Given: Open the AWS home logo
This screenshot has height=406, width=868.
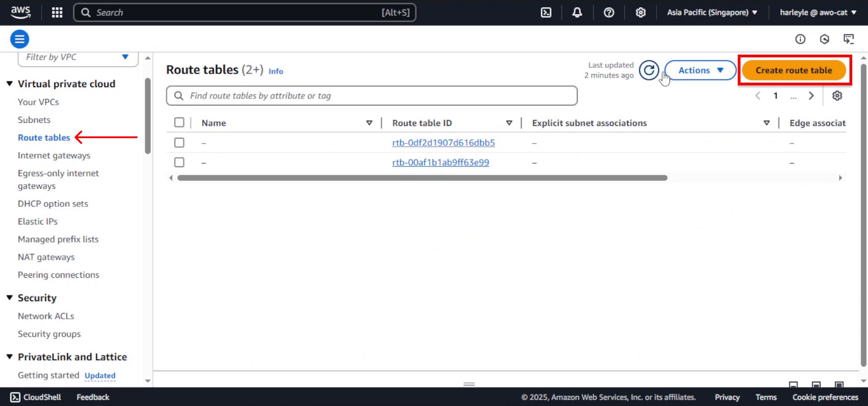Looking at the screenshot, I should point(20,12).
